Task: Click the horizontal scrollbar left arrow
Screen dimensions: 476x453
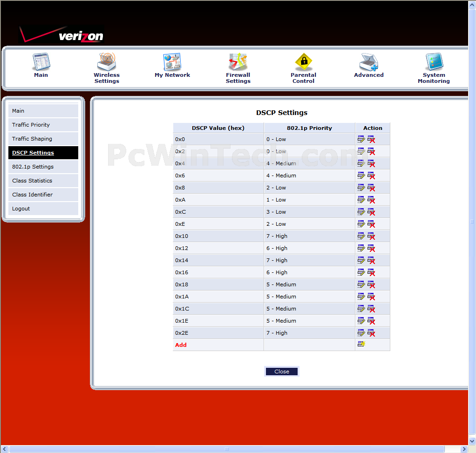Action: 4,449
